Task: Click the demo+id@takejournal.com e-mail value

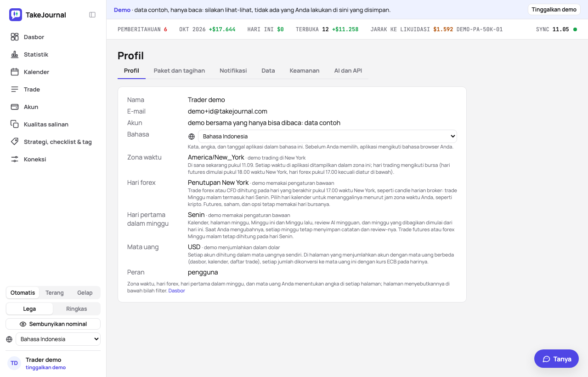Action: click(x=227, y=111)
